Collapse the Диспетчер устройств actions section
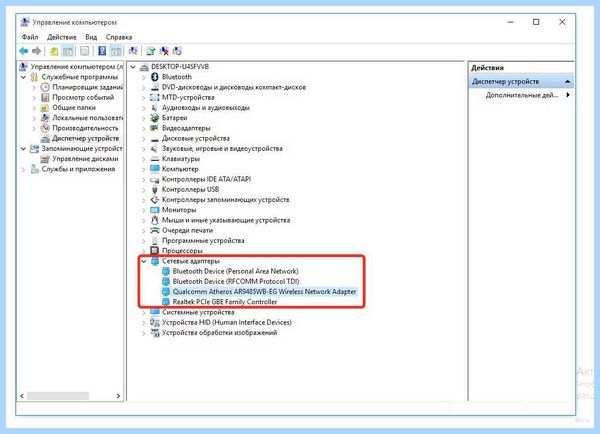 click(567, 82)
